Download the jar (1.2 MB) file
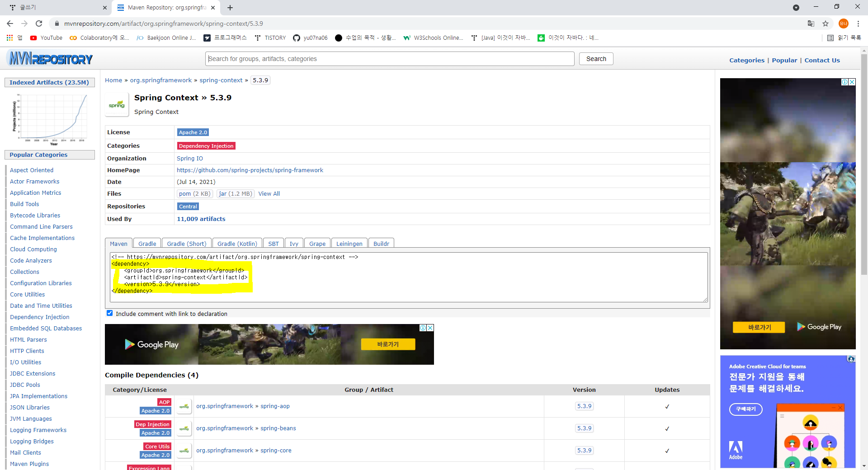 click(235, 193)
